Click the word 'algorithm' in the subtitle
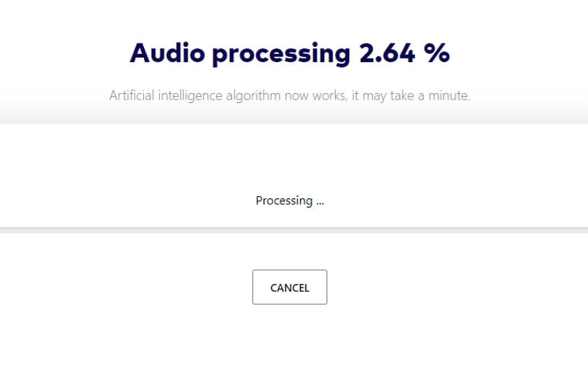The height and width of the screenshot is (378, 588). pos(253,95)
